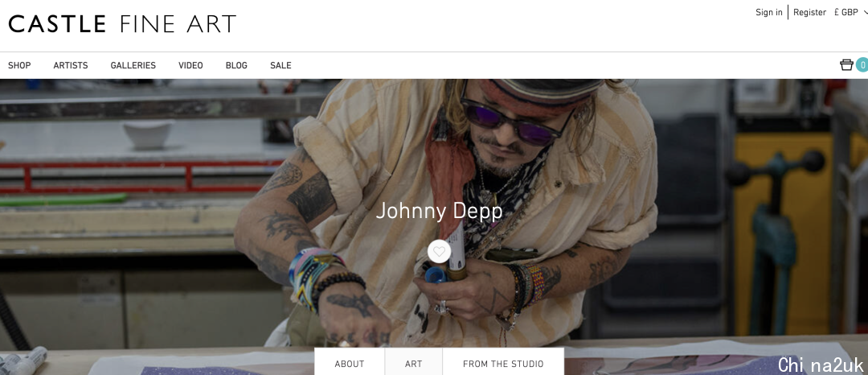Click the China2uk watermark text
Viewport: 868px width, 375px height.
tap(821, 365)
